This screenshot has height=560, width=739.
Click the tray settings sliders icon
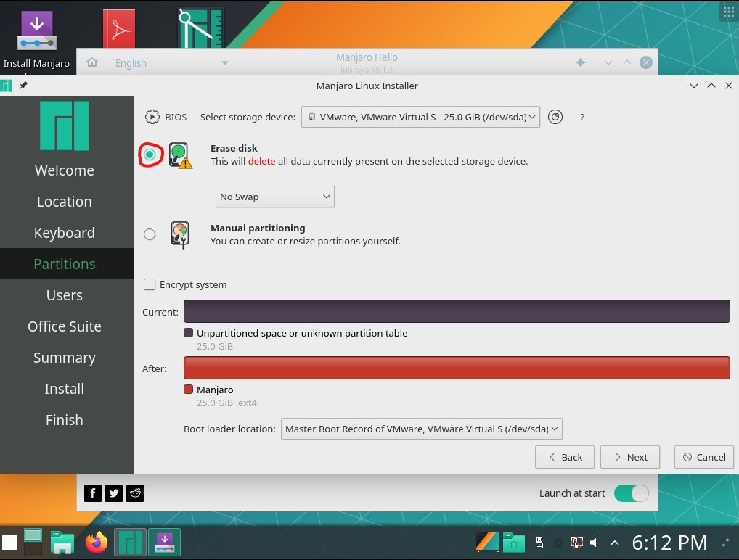[x=726, y=543]
